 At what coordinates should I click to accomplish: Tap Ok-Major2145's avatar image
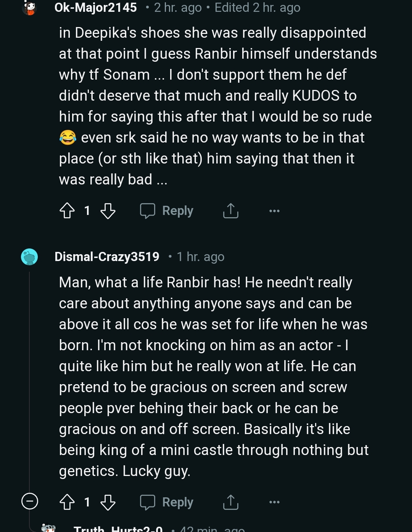click(x=29, y=8)
